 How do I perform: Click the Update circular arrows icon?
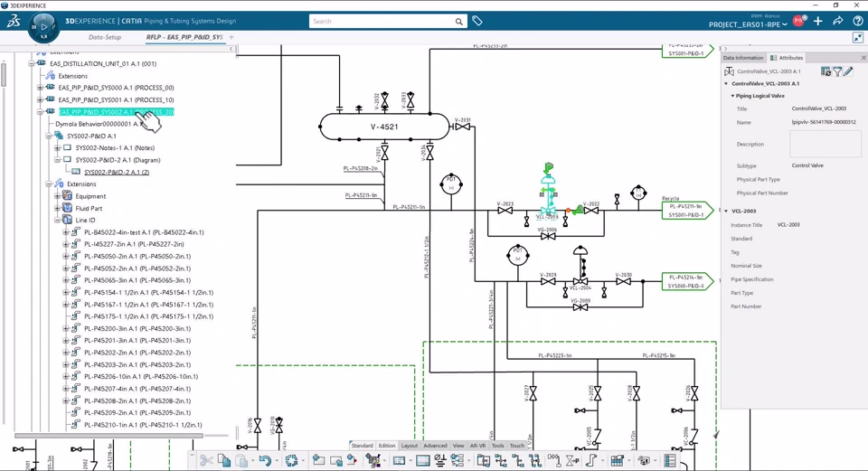[292, 460]
